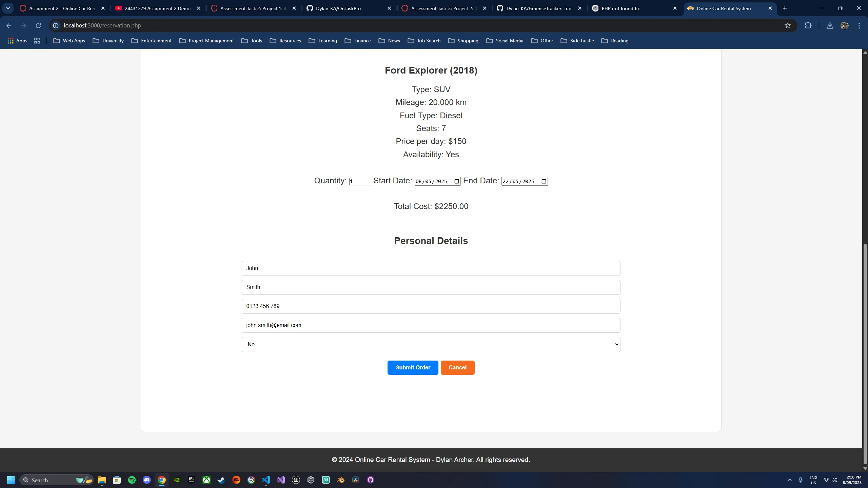This screenshot has height=488, width=868.
Task: Open Spotify from the taskbar
Action: 132,480
